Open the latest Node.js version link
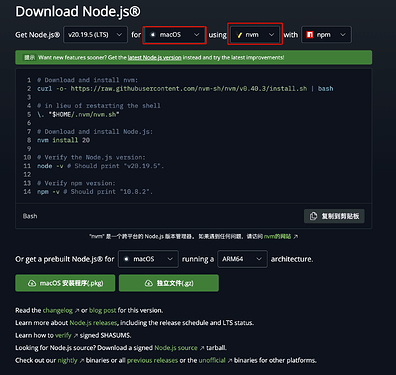This screenshot has width=396, height=375. click(155, 57)
